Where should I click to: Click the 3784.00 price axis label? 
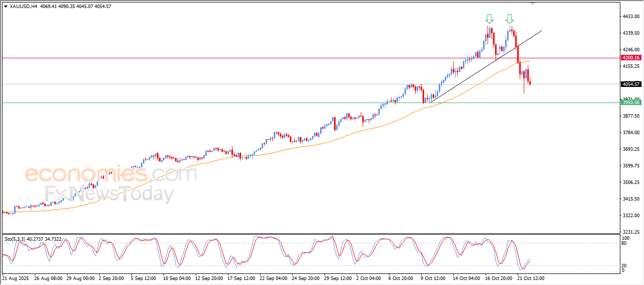[x=631, y=133]
